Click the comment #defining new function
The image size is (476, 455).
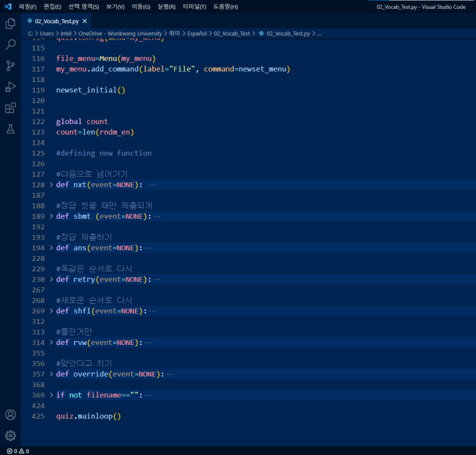(x=104, y=153)
